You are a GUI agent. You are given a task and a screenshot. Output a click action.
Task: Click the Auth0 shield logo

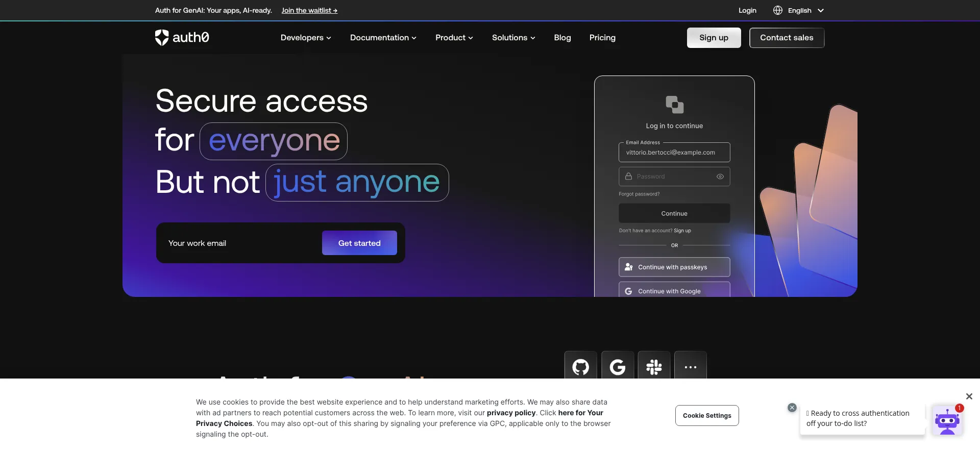pos(162,37)
